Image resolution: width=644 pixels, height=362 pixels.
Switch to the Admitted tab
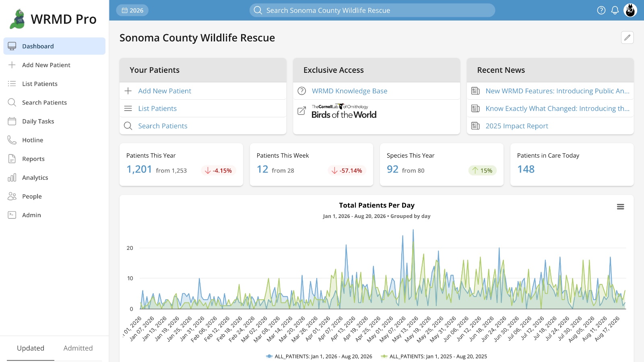coord(78,348)
